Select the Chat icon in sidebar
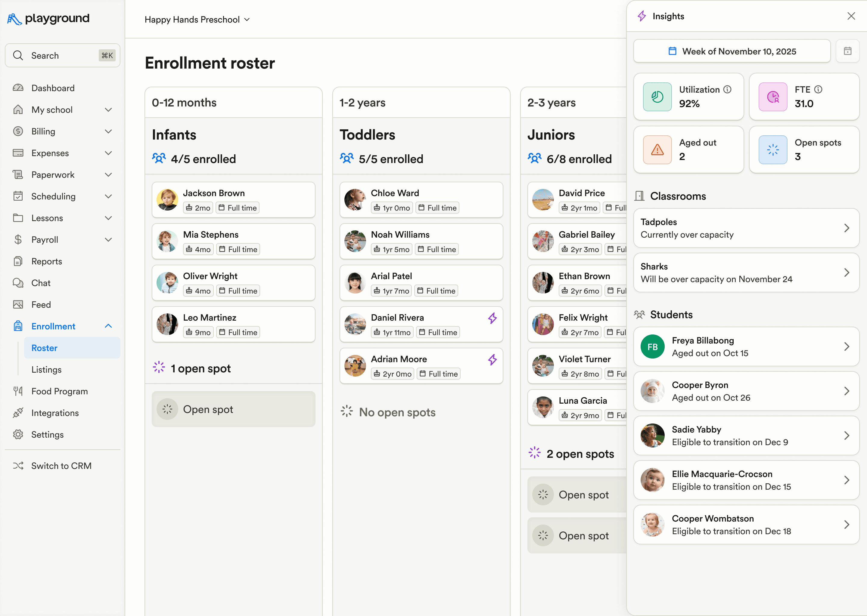Image resolution: width=867 pixels, height=616 pixels. click(x=18, y=283)
